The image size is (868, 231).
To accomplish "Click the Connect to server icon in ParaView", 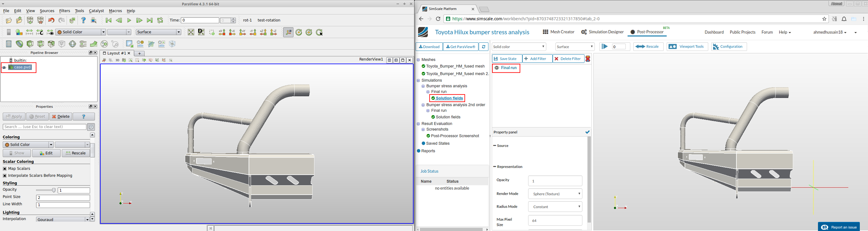I will click(x=30, y=21).
